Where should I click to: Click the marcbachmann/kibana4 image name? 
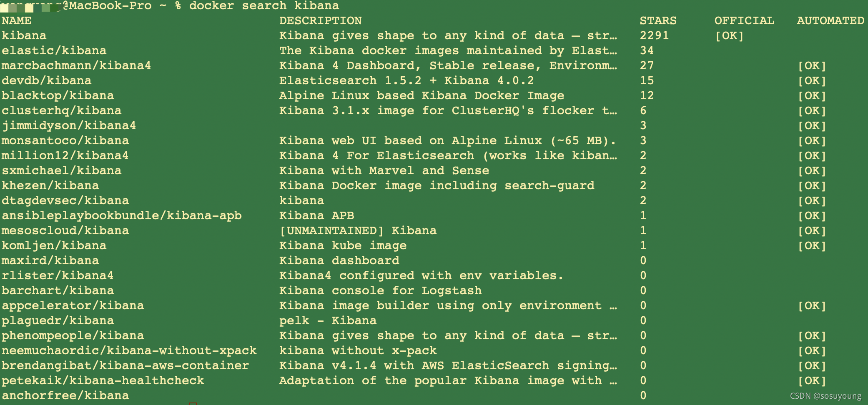click(76, 65)
